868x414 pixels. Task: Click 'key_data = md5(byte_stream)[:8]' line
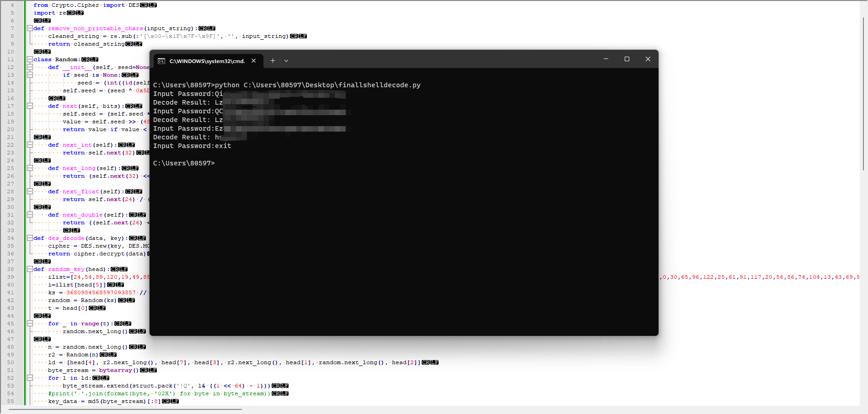104,401
